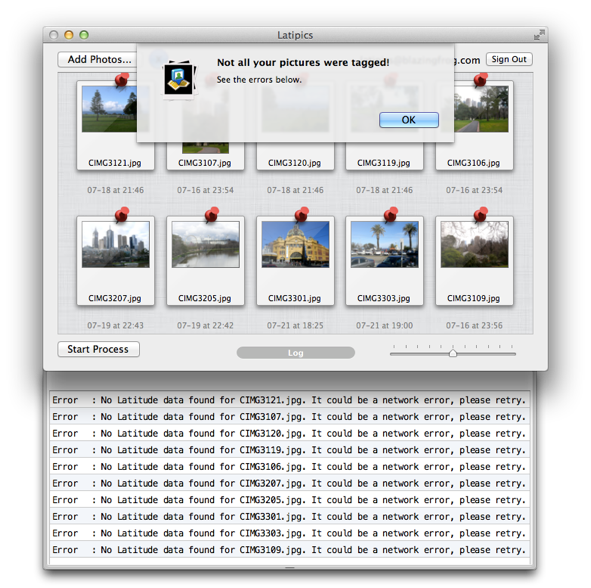Click the timestamp 07-21 at 18:25
This screenshot has height=588, width=591.
(x=295, y=325)
